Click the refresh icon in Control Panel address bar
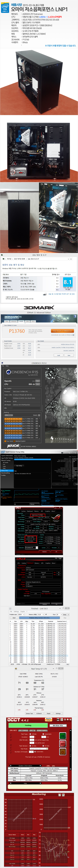 (71, 259)
